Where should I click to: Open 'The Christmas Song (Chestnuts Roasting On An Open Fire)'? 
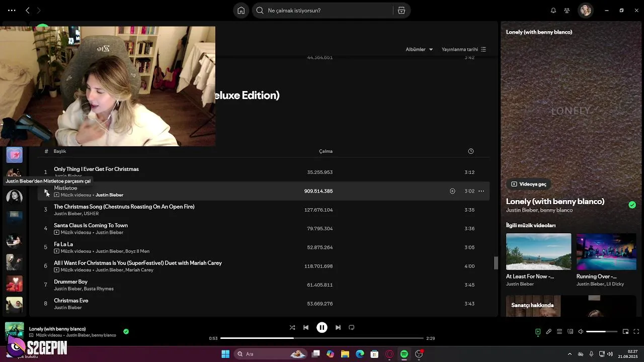[x=124, y=207]
